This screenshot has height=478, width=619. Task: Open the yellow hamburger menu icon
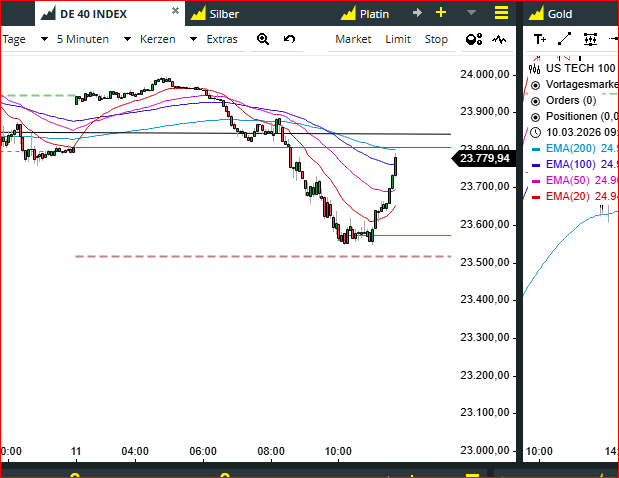click(x=501, y=13)
